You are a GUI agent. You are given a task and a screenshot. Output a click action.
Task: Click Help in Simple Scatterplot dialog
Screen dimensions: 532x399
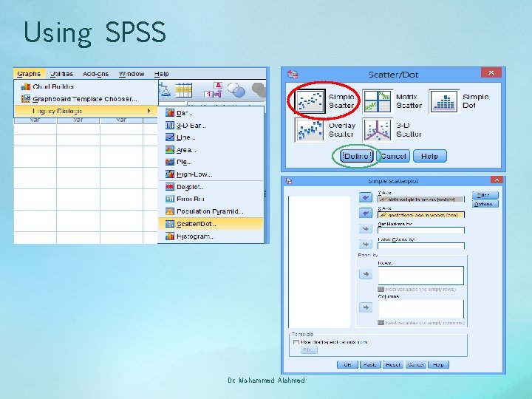tap(438, 365)
